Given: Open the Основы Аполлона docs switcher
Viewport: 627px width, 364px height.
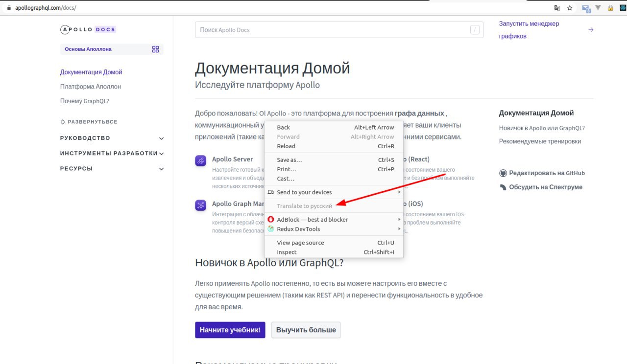Looking at the screenshot, I should tap(112, 49).
